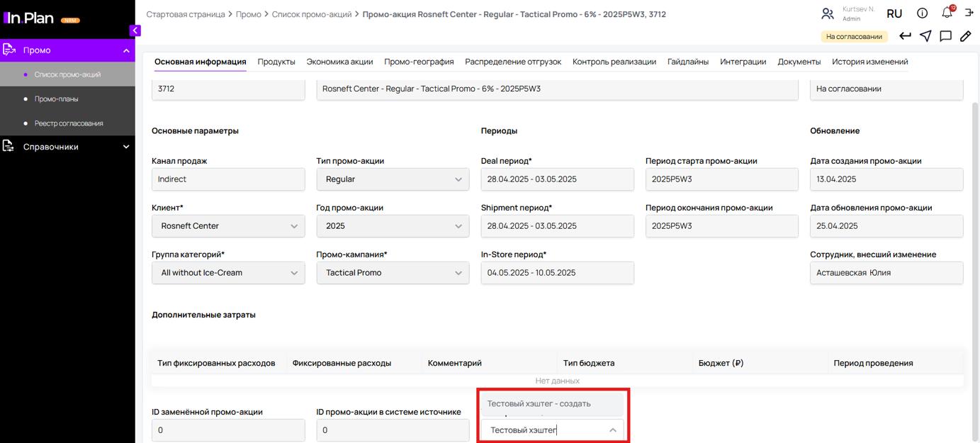Open the Клиент dropdown showing Rosneft Center

228,226
